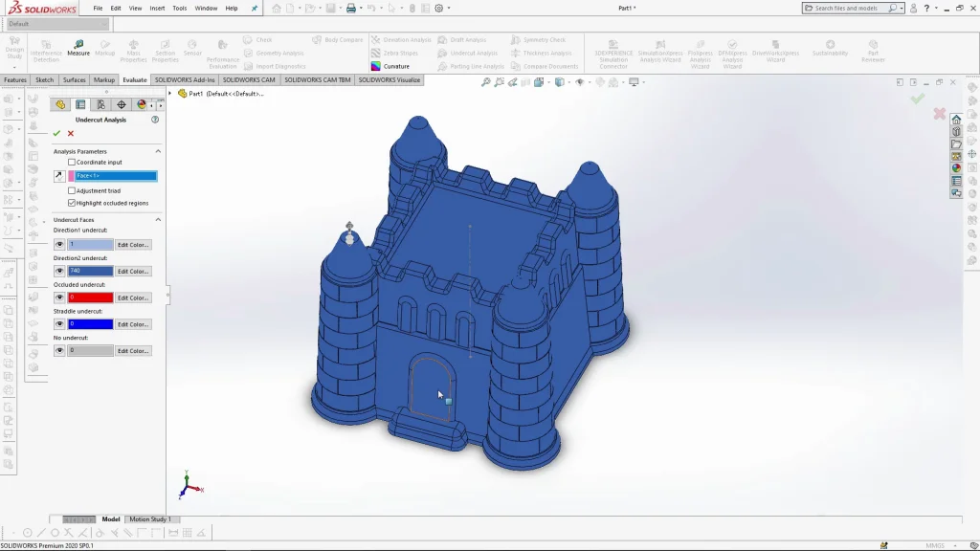Viewport: 980px width, 551px height.
Task: Click the blue Straddle undercut color swatch
Action: point(90,324)
